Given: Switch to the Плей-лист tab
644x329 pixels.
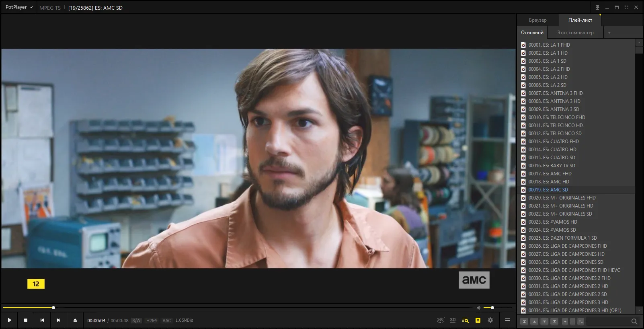Looking at the screenshot, I should click(x=580, y=20).
